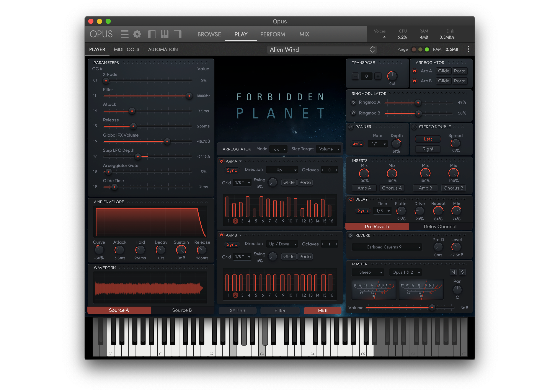
Task: Toggle the Reverb power button
Action: 351,235
